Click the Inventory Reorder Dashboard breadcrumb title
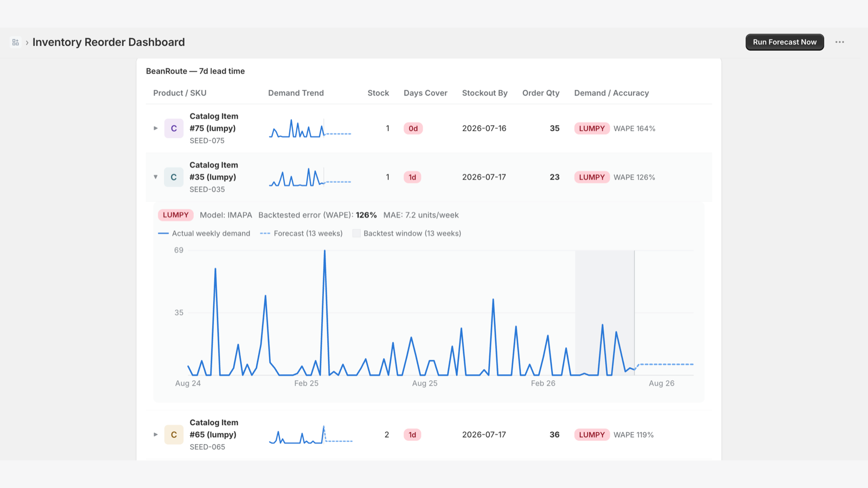This screenshot has width=868, height=488. (108, 42)
